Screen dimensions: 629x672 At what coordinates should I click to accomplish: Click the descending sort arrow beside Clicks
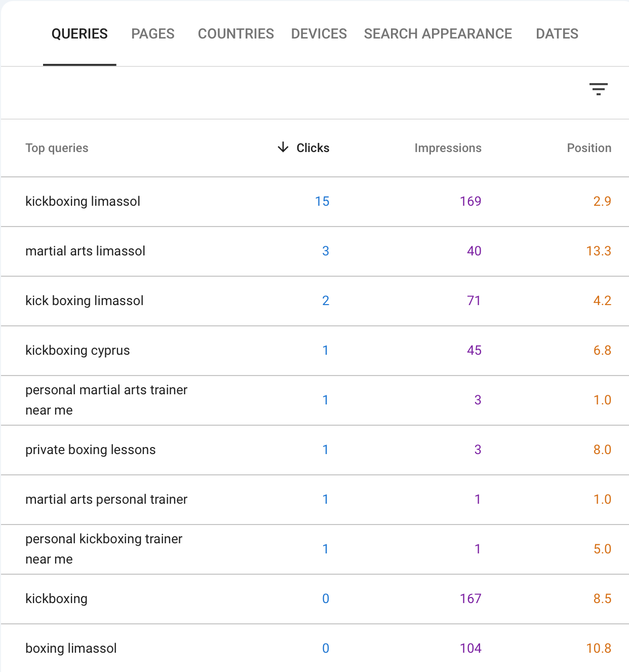click(x=283, y=148)
